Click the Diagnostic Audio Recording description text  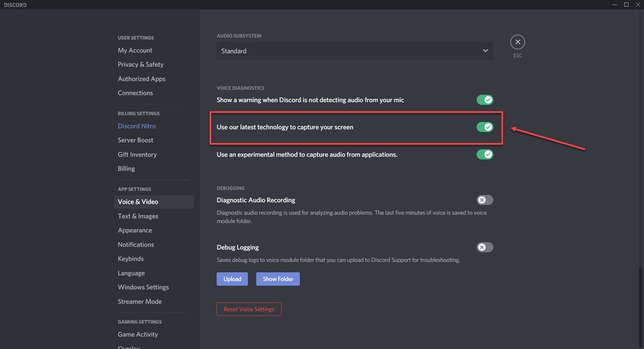[351, 217]
